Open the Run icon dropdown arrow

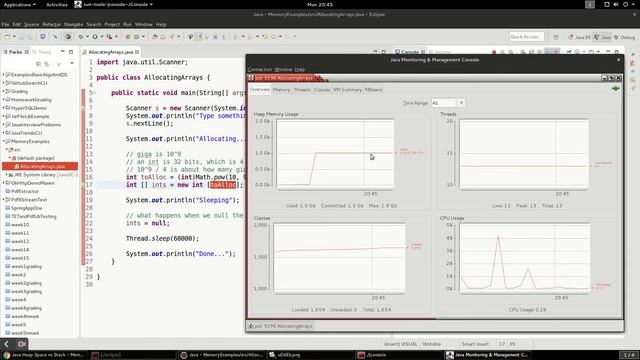102,37
